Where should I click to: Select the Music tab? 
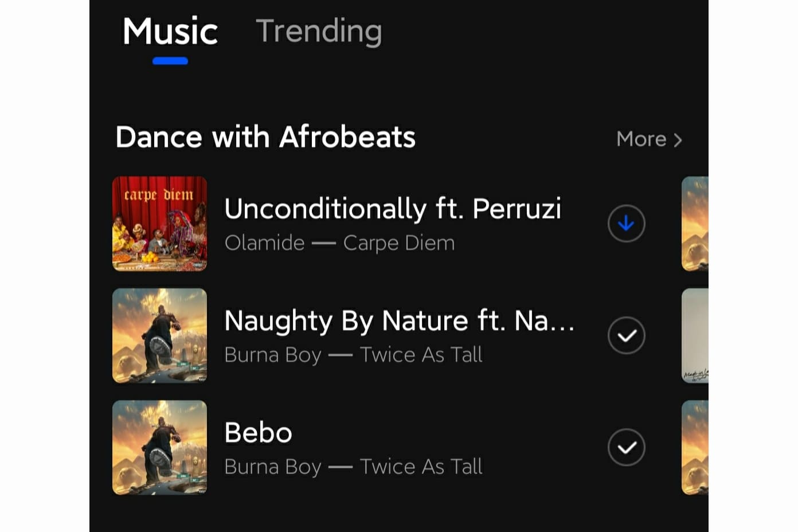pos(170,31)
